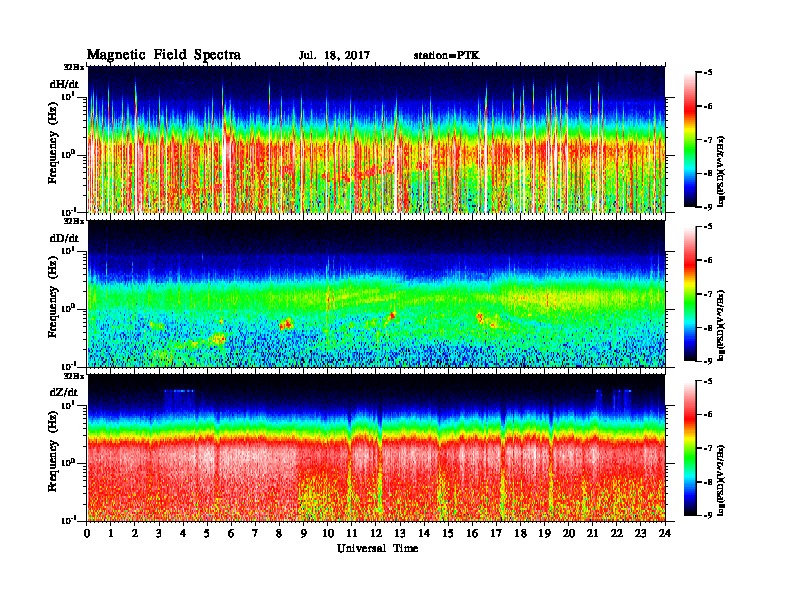
Task: Click the dZ/dt spectrogram plot
Action: pos(376,447)
